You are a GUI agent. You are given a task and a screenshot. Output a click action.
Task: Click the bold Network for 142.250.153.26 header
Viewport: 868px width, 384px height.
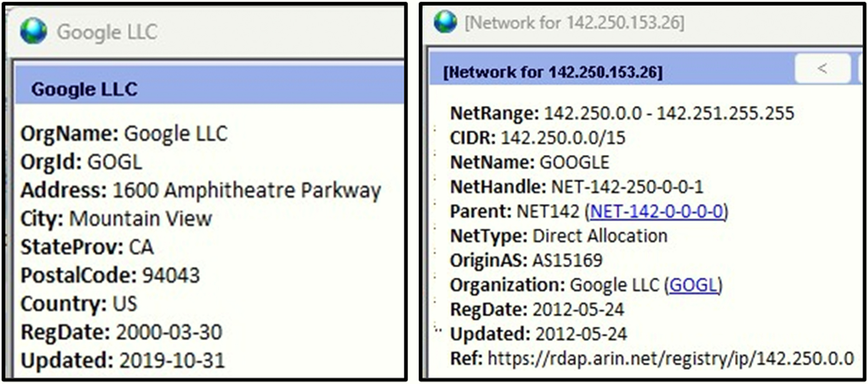[552, 73]
